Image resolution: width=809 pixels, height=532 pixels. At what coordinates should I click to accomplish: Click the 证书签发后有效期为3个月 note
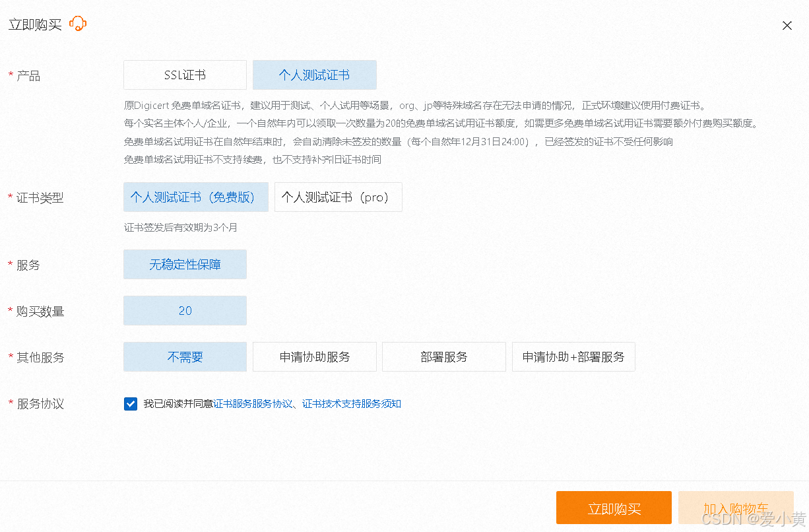point(181,228)
